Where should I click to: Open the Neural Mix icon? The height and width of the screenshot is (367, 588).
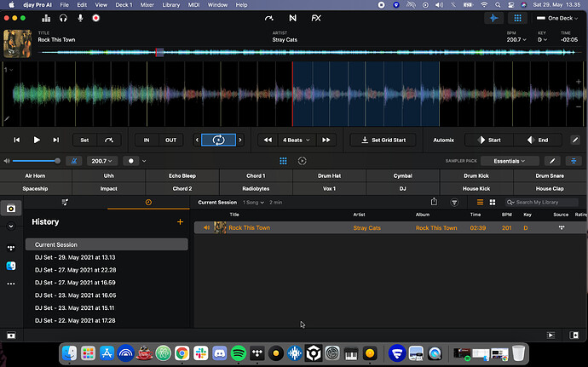[x=292, y=18]
